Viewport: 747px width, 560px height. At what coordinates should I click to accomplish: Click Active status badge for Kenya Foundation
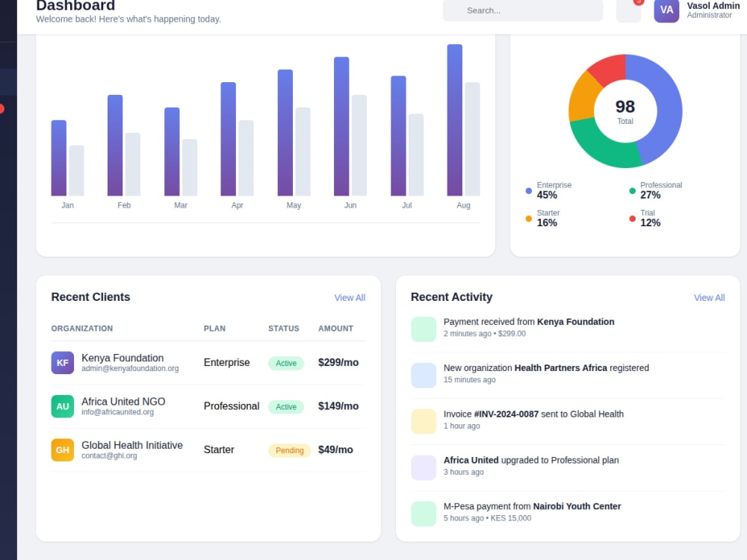tap(286, 364)
